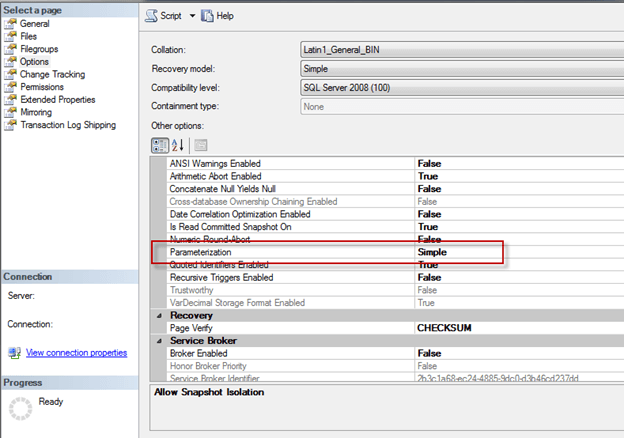Select the Arithmetic Abort Enabled value
The image size is (624, 438).
428,176
